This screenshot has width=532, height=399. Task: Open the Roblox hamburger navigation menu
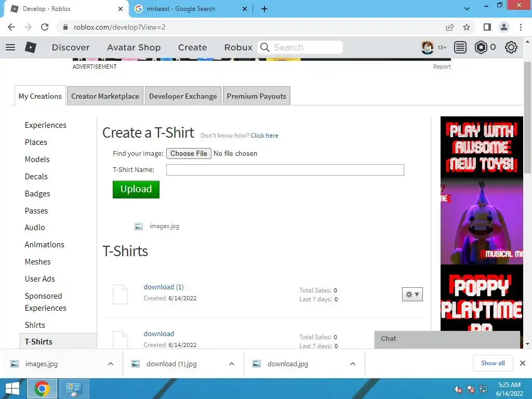click(x=10, y=47)
